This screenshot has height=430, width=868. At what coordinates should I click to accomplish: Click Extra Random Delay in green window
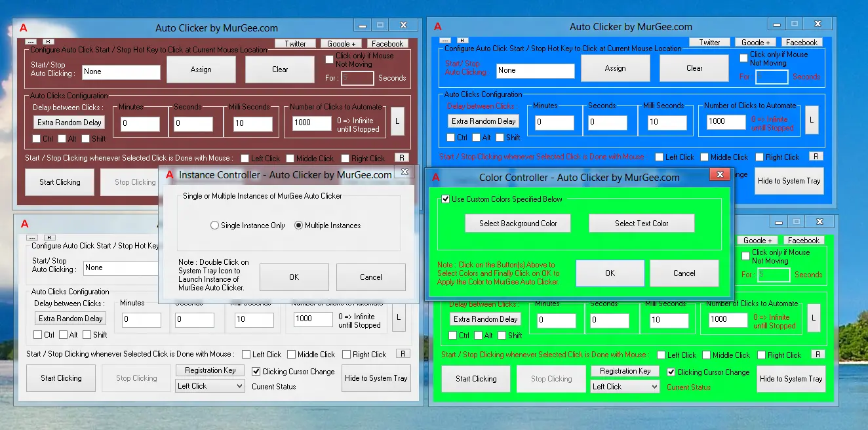pos(486,319)
